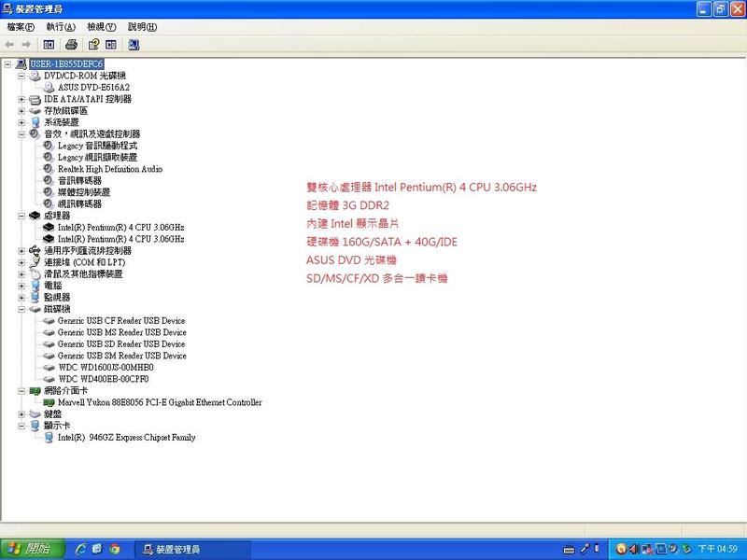Expand the 通用序列匯流排控制器 category
The image size is (747, 560).
coord(21,250)
